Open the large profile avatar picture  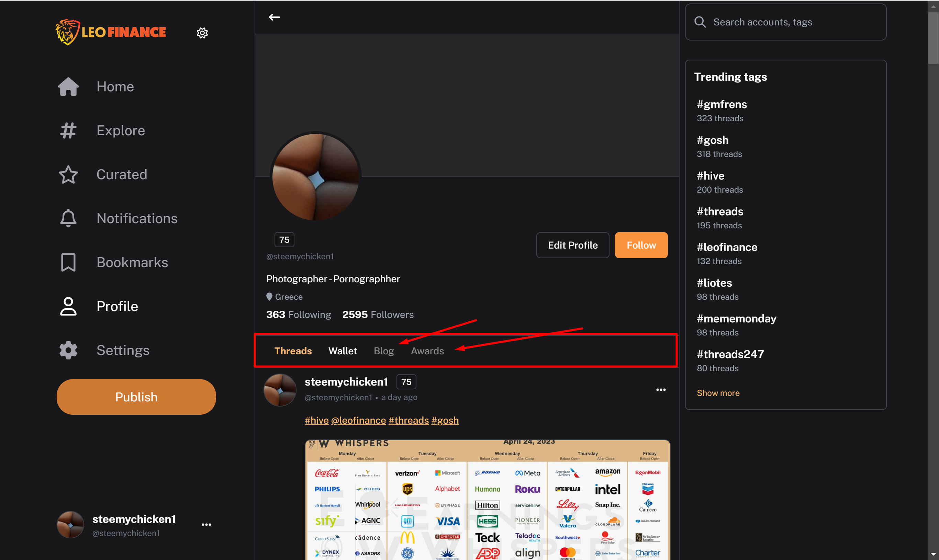[x=316, y=176]
